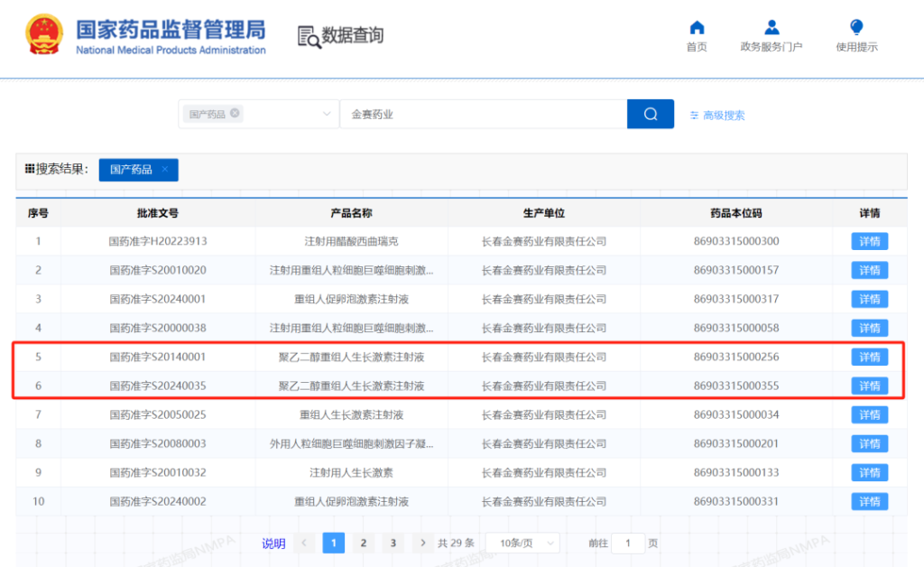Open 详情 for 国药准字S20140001
Viewport: 924px width, 567px height.
(869, 357)
